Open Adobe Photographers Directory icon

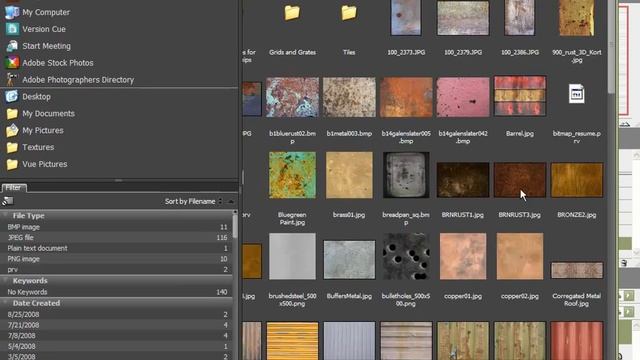pyautogui.click(x=12, y=80)
